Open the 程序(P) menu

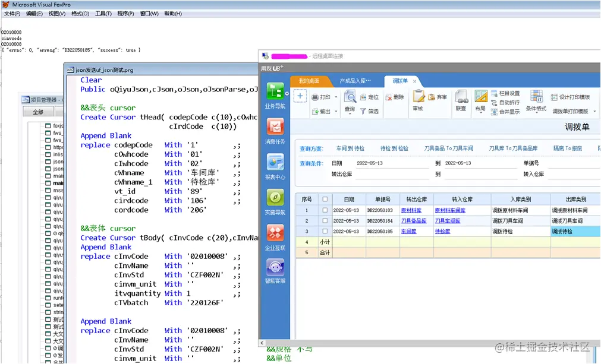click(x=125, y=14)
